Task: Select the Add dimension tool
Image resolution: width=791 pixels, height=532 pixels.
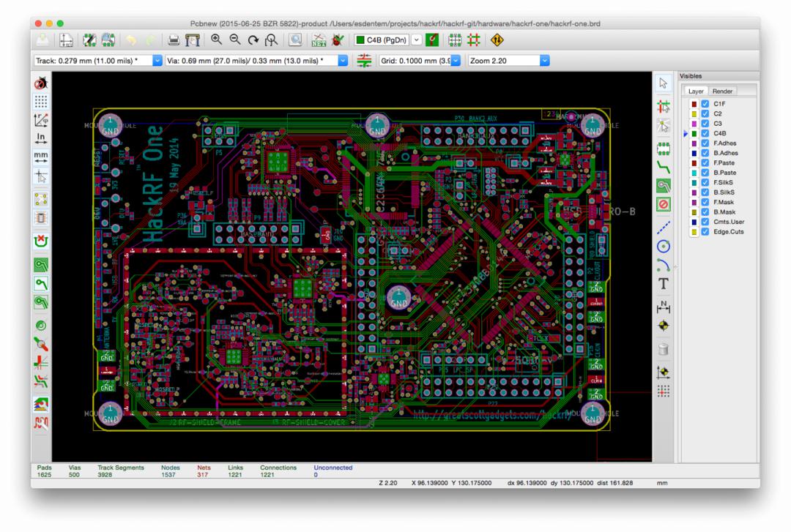Action: [664, 307]
